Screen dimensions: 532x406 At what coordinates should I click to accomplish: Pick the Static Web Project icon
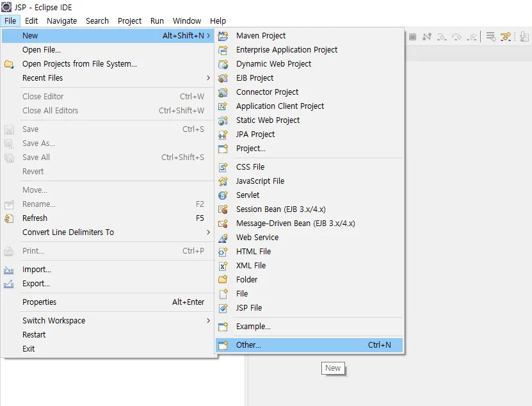[x=223, y=120]
